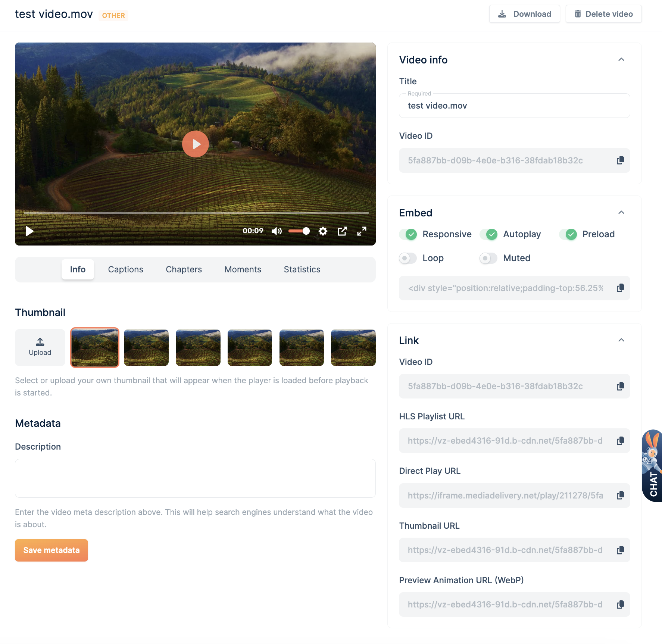View the Statistics tab
Viewport: 662px width, 644px height.
pyautogui.click(x=302, y=269)
